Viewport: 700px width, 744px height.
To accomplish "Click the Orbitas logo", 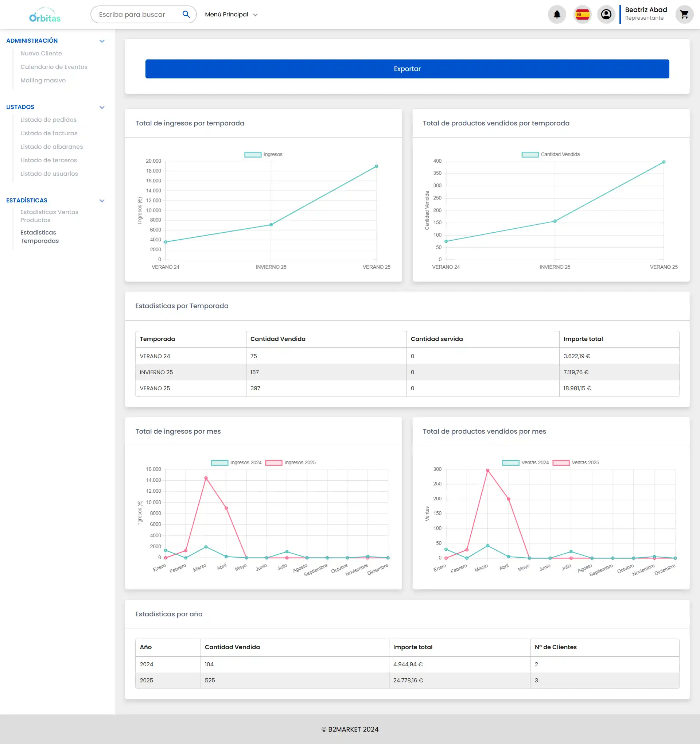I will click(45, 15).
